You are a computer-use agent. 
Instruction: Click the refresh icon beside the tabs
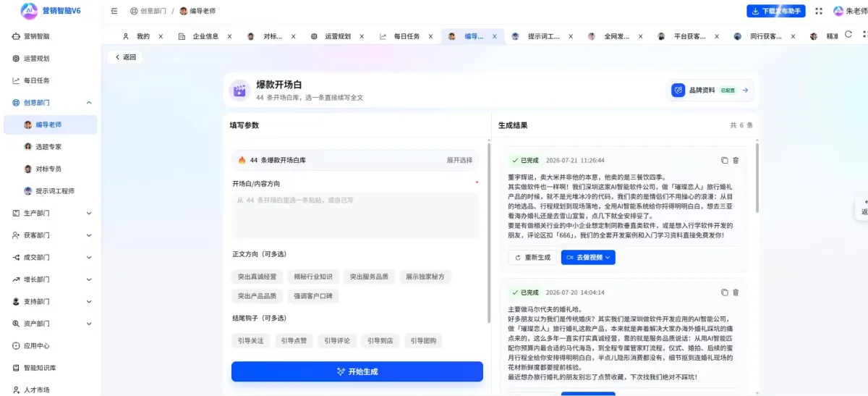click(x=848, y=34)
